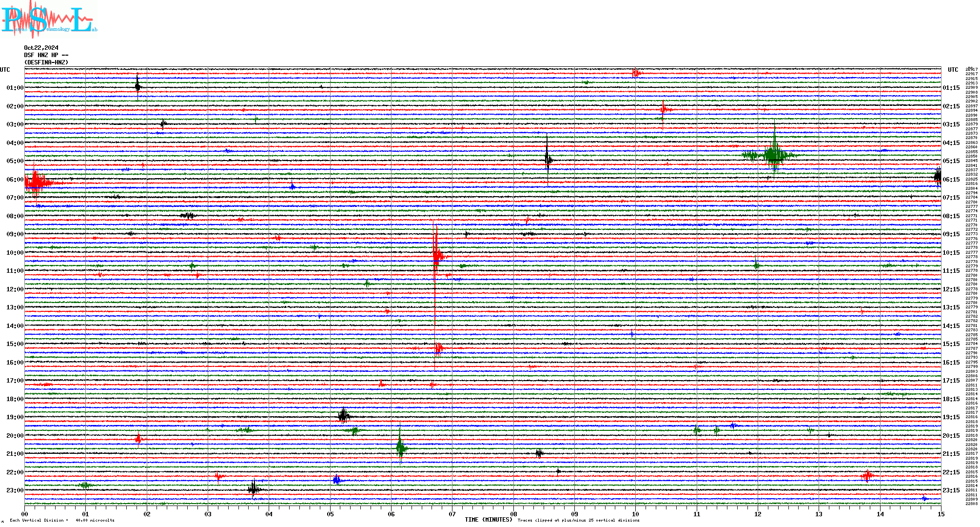Image resolution: width=980 pixels, height=527 pixels.
Task: Click the 21:15 right-axis time label
Action: point(951,454)
